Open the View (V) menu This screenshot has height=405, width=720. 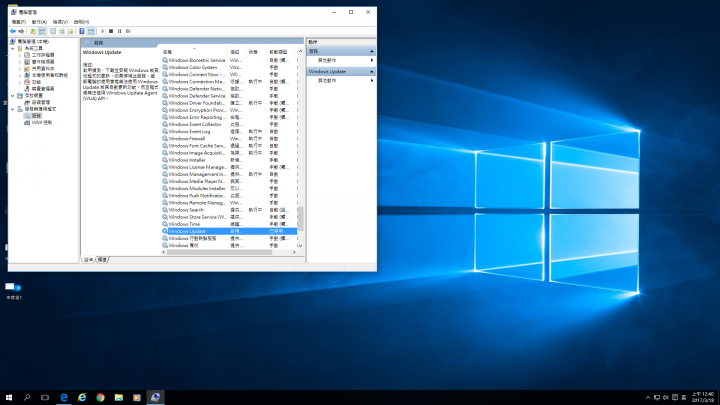60,22
